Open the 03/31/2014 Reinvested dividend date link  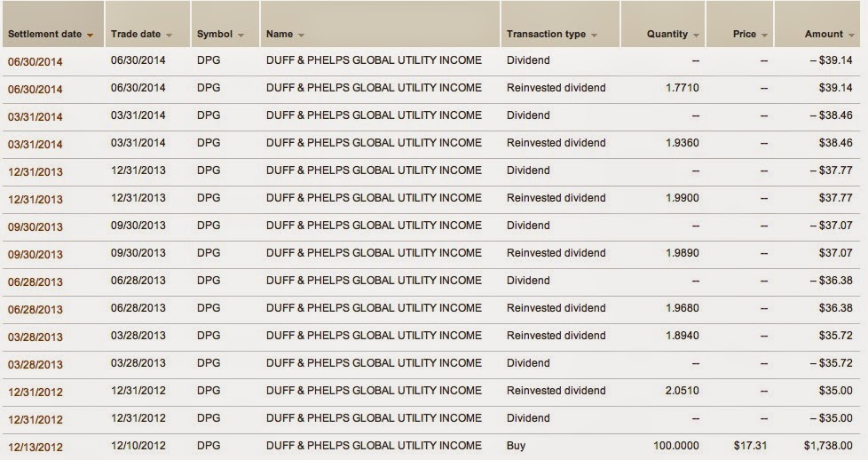(x=35, y=145)
